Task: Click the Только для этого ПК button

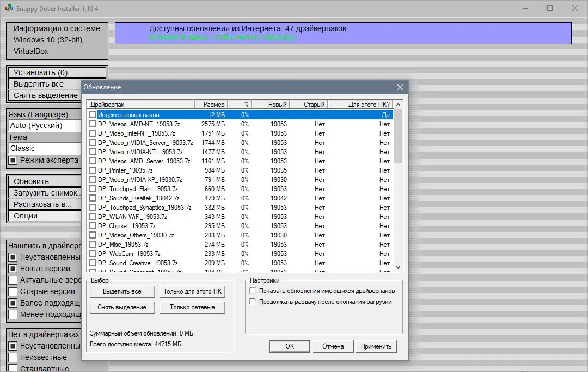Action: pyautogui.click(x=192, y=291)
